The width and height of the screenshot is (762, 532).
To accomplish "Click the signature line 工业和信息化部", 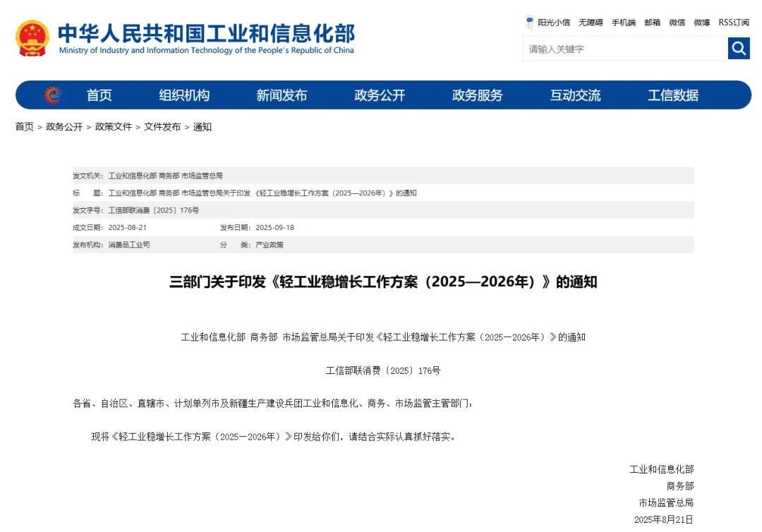I will pos(662,469).
